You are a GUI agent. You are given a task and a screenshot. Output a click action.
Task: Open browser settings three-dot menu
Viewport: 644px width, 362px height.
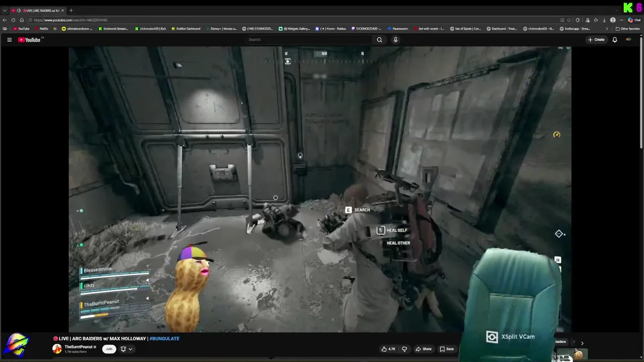point(622,20)
